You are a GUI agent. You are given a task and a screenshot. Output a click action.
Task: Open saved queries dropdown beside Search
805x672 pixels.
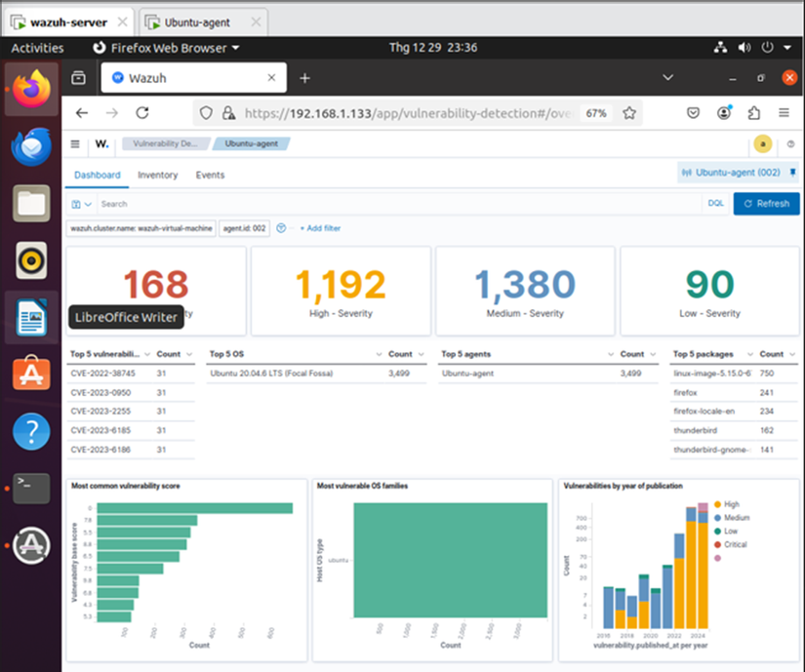(82, 204)
